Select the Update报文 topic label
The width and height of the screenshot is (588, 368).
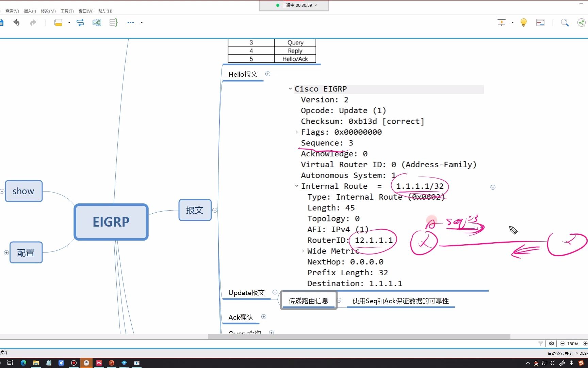click(x=246, y=293)
